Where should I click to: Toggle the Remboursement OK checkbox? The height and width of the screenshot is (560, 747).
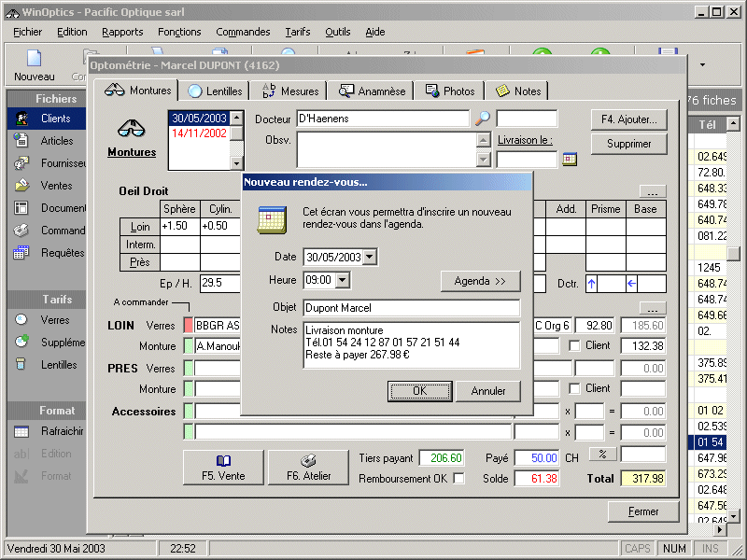pyautogui.click(x=458, y=479)
